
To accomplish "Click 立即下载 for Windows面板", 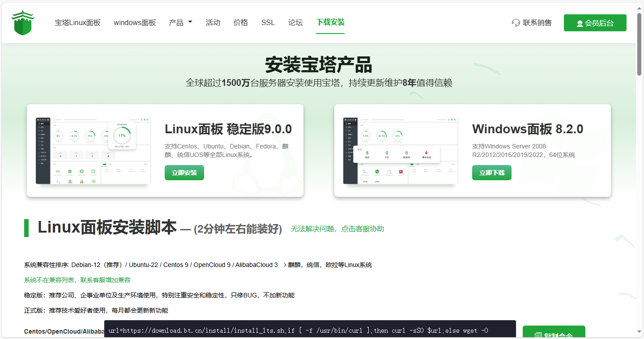I will pos(492,173).
